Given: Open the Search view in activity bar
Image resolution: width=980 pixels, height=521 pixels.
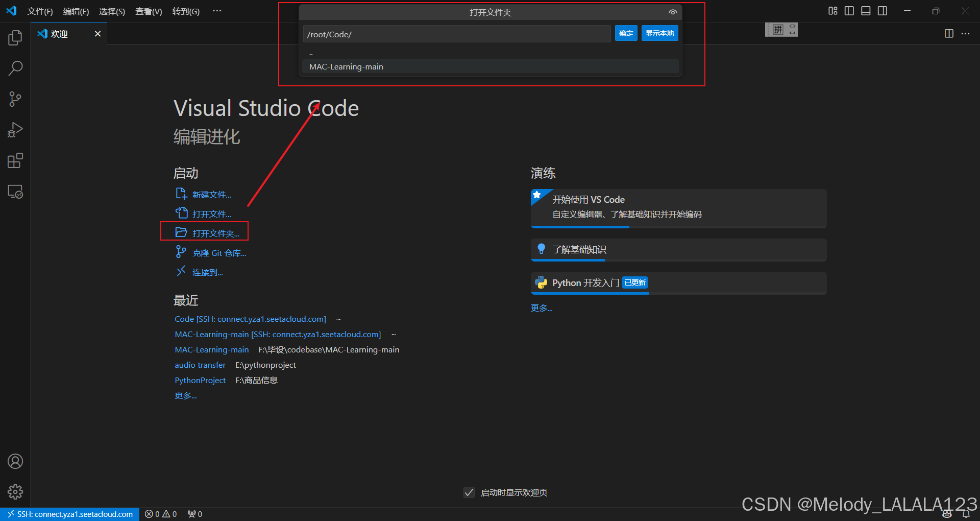Looking at the screenshot, I should point(15,68).
